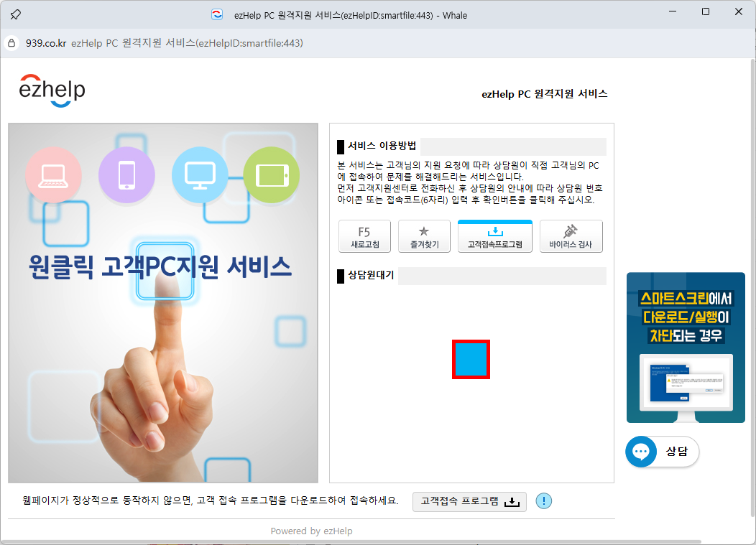This screenshot has height=545, width=756.
Task: Click the 상담원대기 heading
Action: (371, 275)
